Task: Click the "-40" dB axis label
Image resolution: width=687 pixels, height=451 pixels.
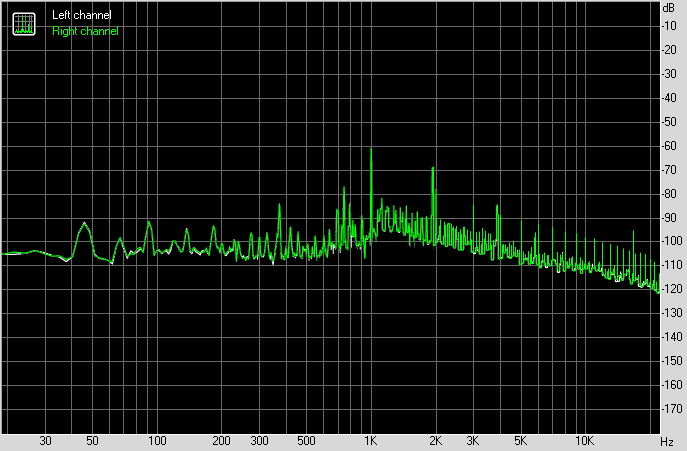Action: pyautogui.click(x=669, y=98)
